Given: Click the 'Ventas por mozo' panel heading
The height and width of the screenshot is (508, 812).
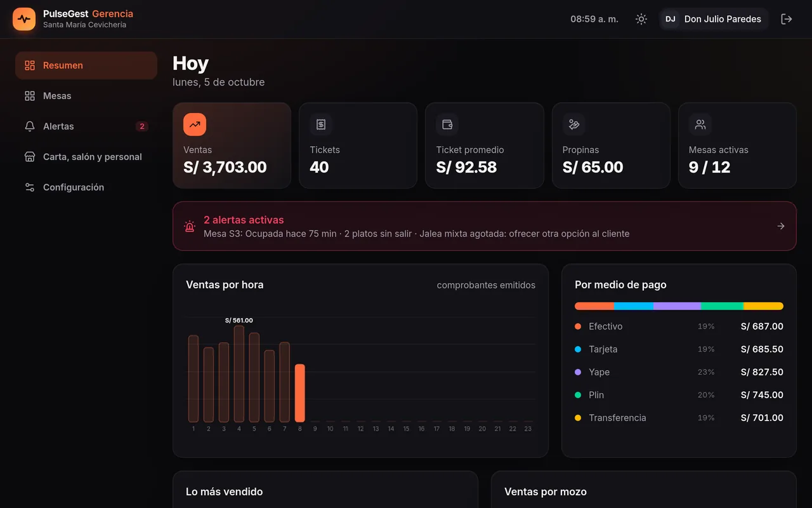Looking at the screenshot, I should pyautogui.click(x=546, y=491).
